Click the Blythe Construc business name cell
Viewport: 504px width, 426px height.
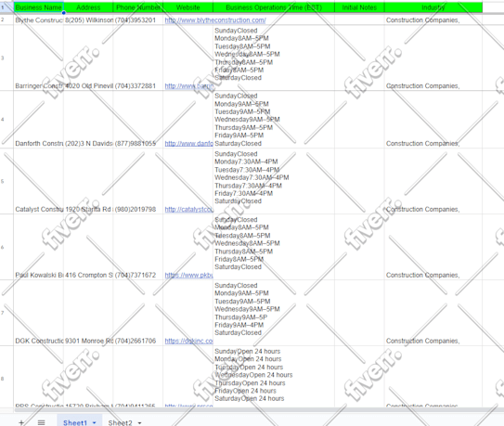tap(39, 19)
